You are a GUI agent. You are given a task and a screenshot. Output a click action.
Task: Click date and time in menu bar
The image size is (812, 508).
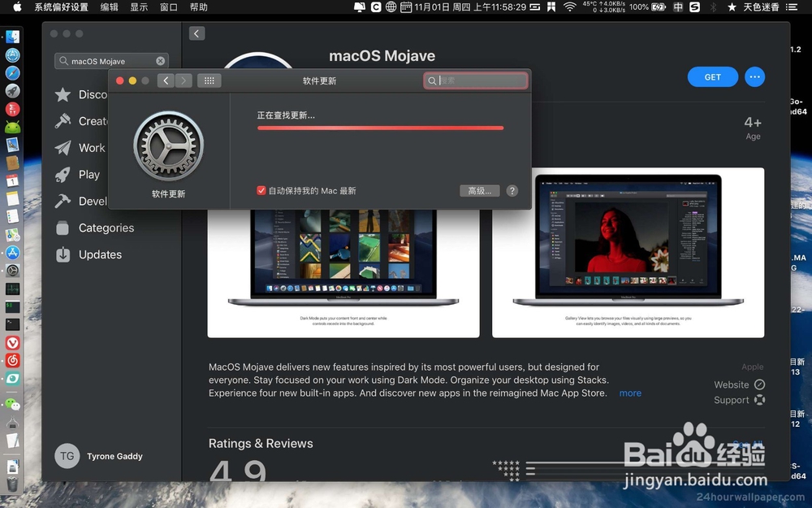pos(469,7)
